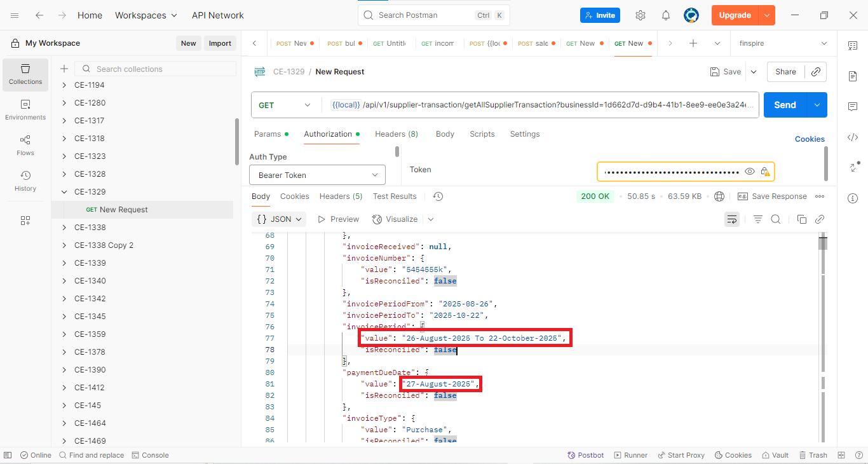Screen dimensions: 868x464
Task: Open the variables lock warning icon on the token field
Action: [x=765, y=172]
